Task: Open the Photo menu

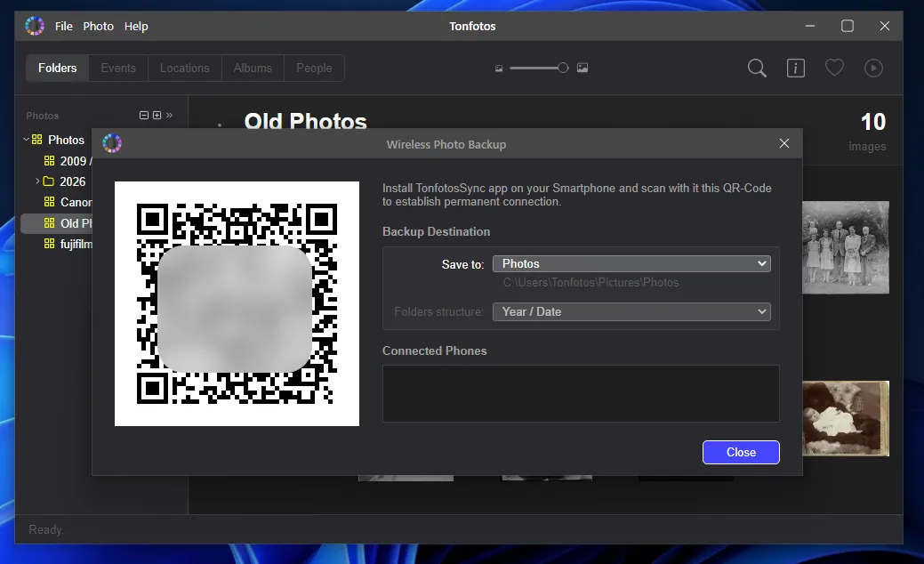Action: tap(98, 26)
